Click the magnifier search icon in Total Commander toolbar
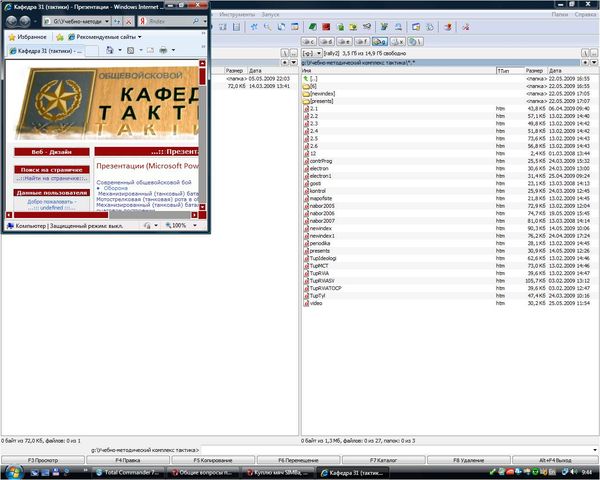Screen dimensions: 600x480 pos(267,27)
